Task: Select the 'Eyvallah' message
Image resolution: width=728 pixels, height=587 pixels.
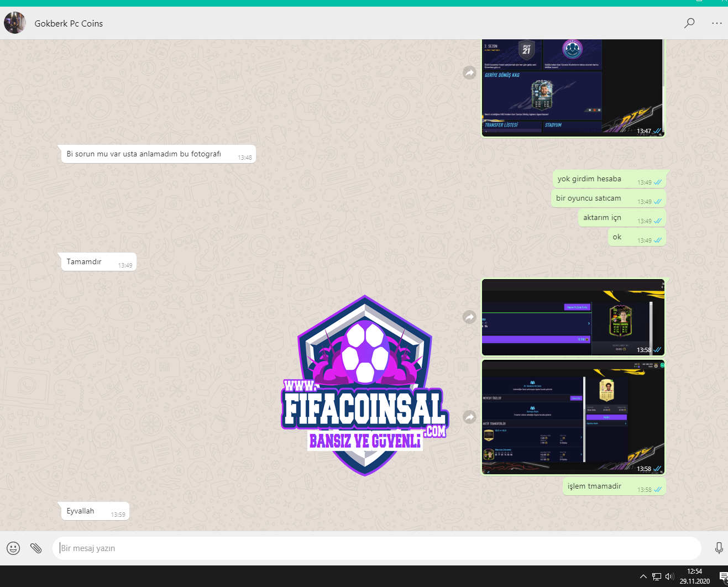Action: (95, 511)
